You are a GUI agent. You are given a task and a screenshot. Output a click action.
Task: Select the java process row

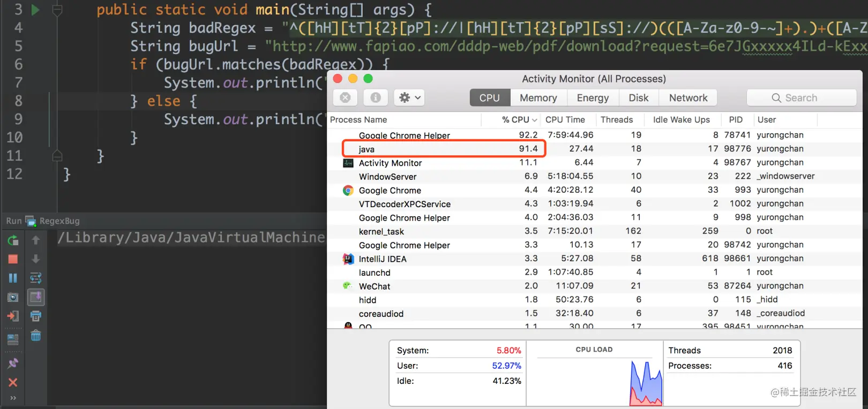[444, 149]
